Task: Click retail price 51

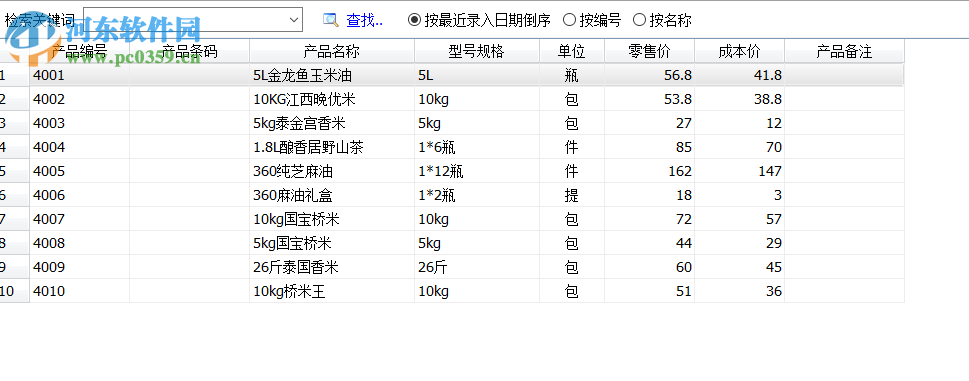Action: click(x=683, y=291)
